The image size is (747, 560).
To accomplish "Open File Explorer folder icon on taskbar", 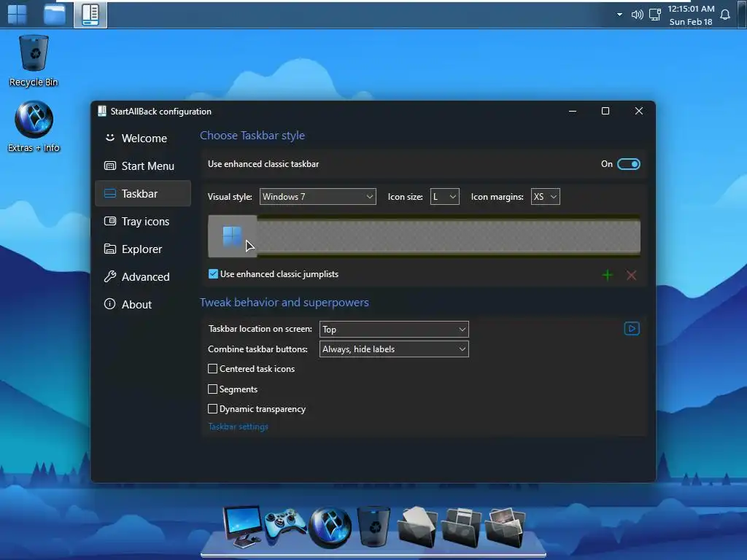I will point(54,15).
